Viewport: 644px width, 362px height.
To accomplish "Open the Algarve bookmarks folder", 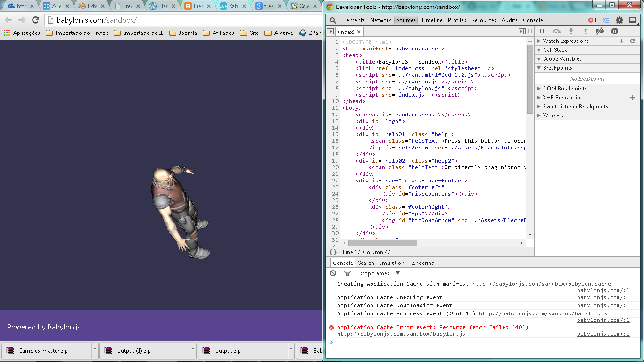I will coord(279,33).
